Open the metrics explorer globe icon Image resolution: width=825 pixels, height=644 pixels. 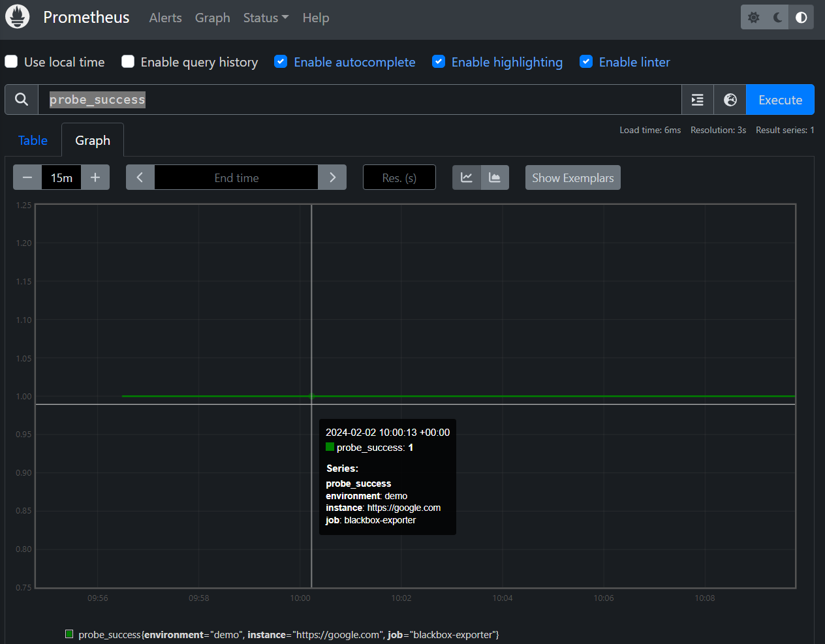(730, 100)
